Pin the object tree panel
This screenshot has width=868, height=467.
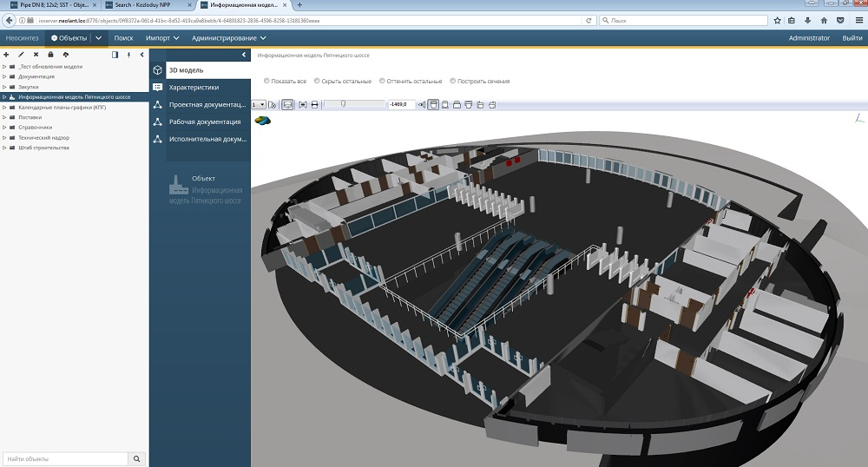129,55
